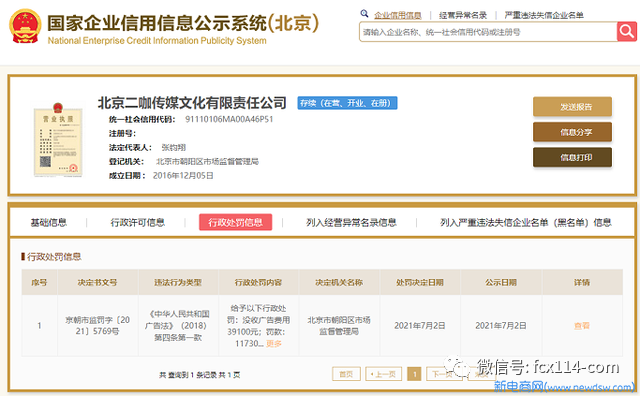
Task: Click the 统一社会信用代码 label
Action: tap(142, 119)
